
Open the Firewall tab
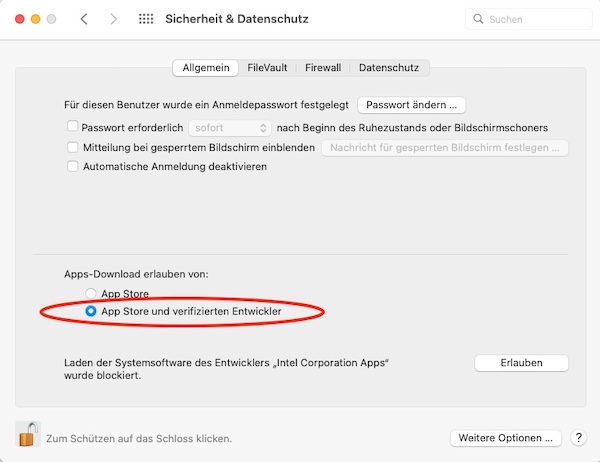coord(323,68)
